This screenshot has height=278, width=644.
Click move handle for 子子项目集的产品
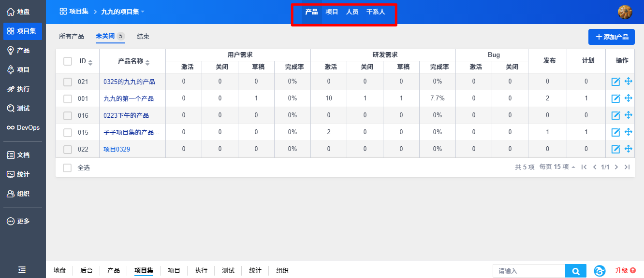pyautogui.click(x=629, y=132)
